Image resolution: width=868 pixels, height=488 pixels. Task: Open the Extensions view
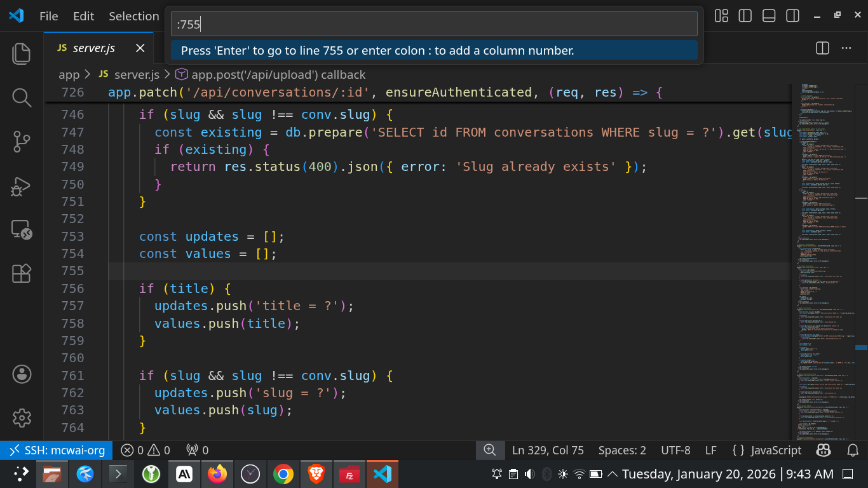tap(21, 273)
